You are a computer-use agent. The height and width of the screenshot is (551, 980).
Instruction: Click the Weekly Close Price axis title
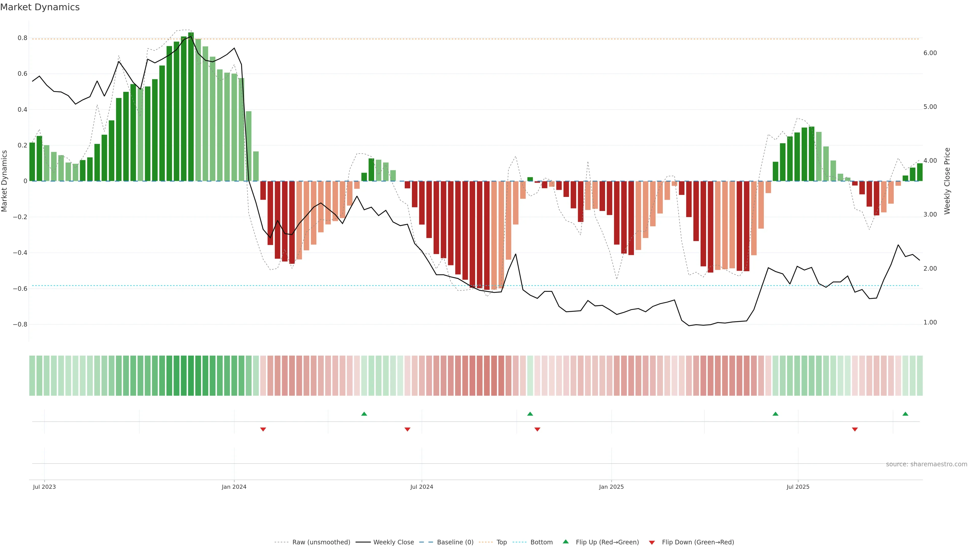click(x=947, y=181)
